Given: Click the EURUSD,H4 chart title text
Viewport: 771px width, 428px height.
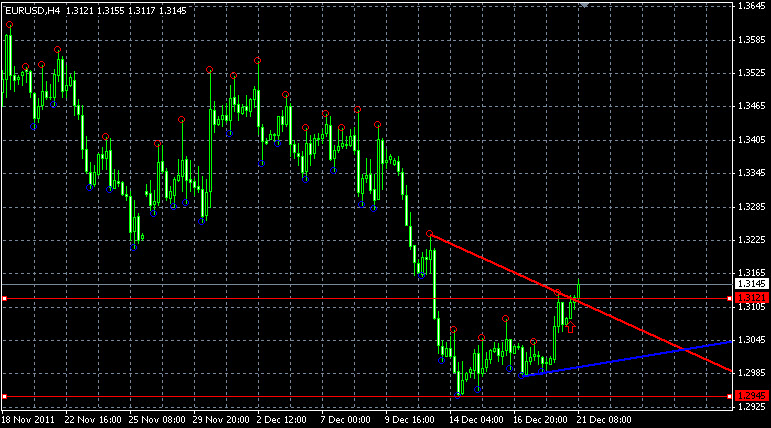Looking at the screenshot, I should pyautogui.click(x=32, y=10).
